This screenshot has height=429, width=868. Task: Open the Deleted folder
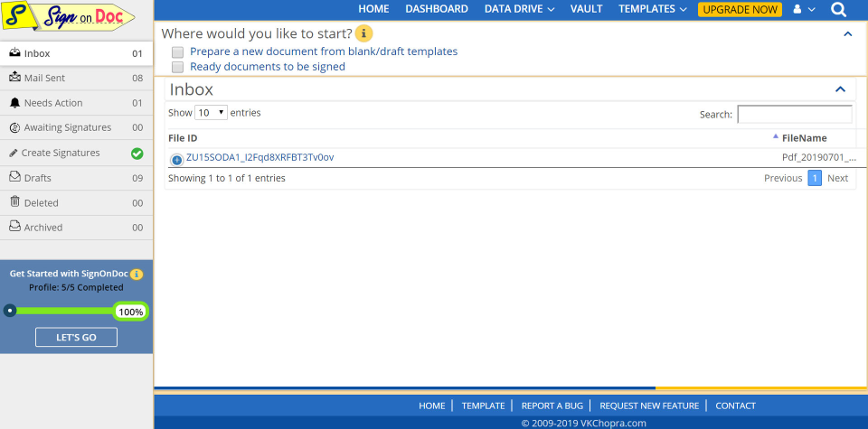tap(76, 203)
